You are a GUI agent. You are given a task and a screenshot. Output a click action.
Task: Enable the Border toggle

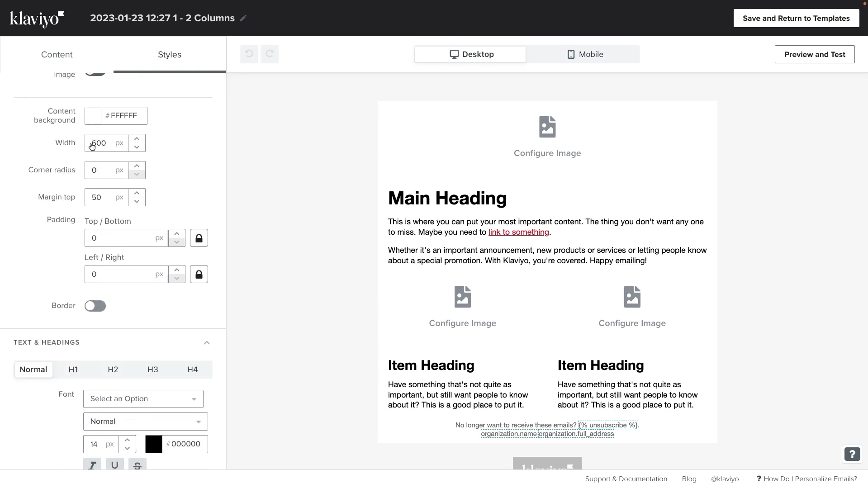95,306
